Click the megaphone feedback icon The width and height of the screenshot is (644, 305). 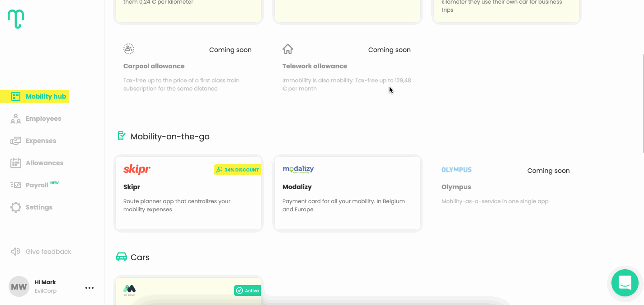16,252
